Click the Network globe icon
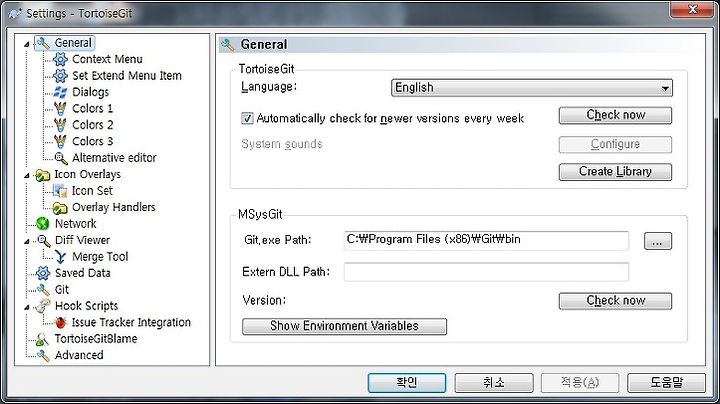 coord(43,224)
